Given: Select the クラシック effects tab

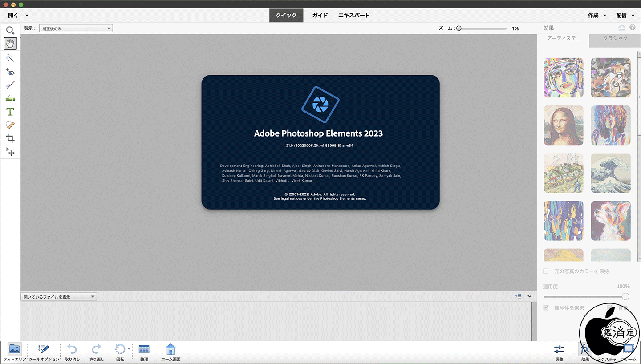Looking at the screenshot, I should (x=615, y=39).
